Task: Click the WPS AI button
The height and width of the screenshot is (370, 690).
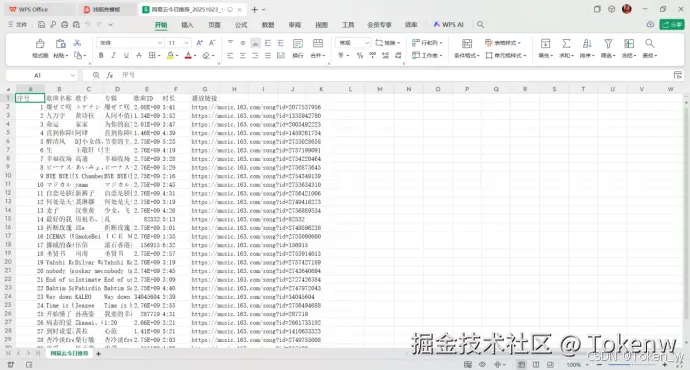Action: pyautogui.click(x=448, y=25)
